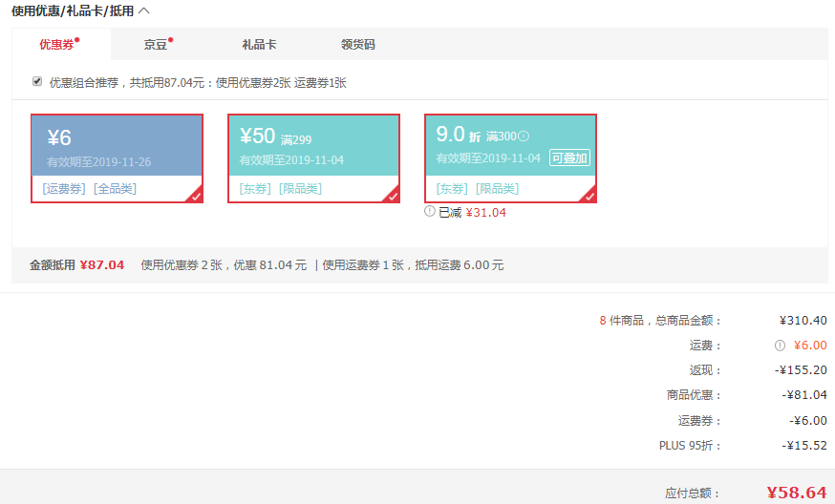
Task: Click the 已减 ¥31.04 amount
Action: [x=485, y=212]
